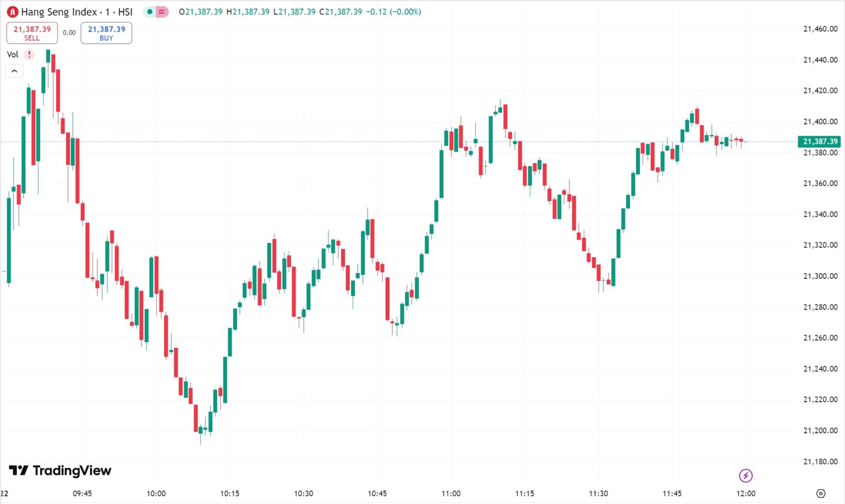
Task: Collapse the indicator legend with chevron
Action: pos(14,71)
